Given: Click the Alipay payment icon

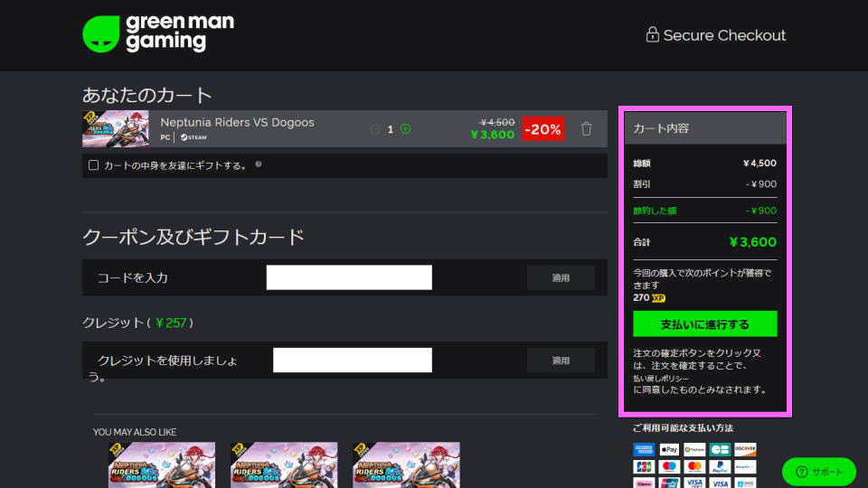Looking at the screenshot, I should click(x=745, y=483).
